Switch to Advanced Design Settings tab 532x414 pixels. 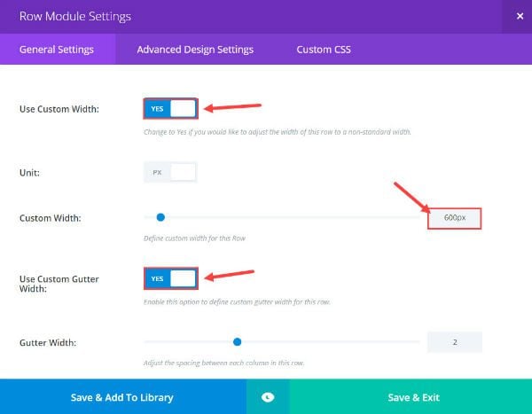pos(195,50)
